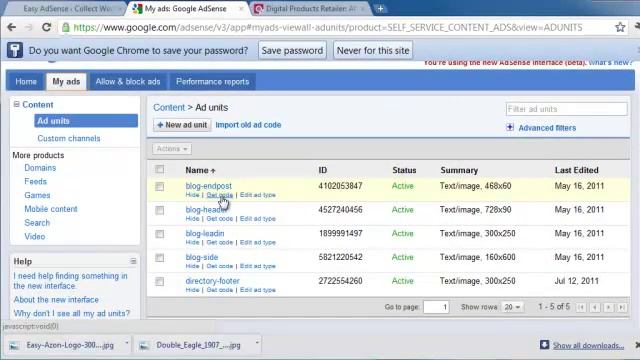Click the browser address bar URL

(328, 27)
